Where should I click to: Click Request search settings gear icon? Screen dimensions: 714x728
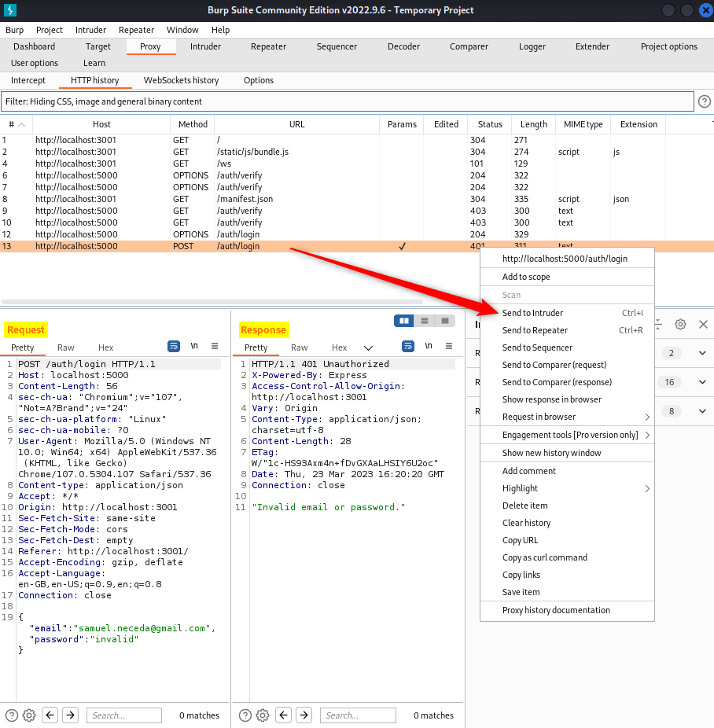pos(29,715)
